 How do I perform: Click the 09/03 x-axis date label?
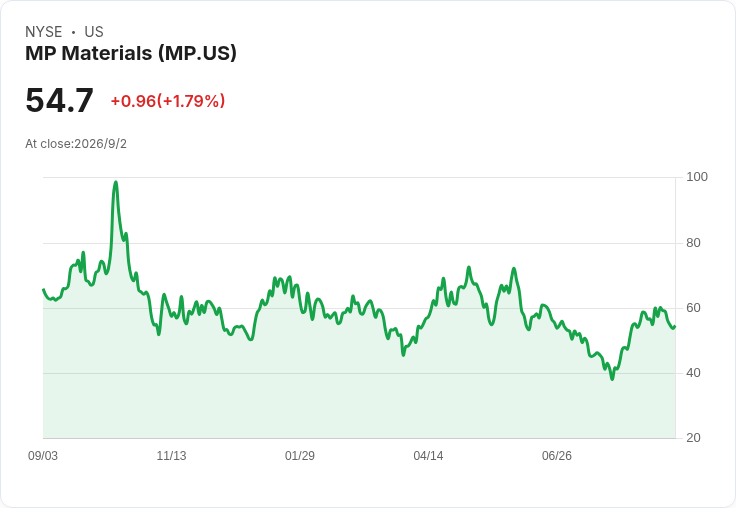43,456
